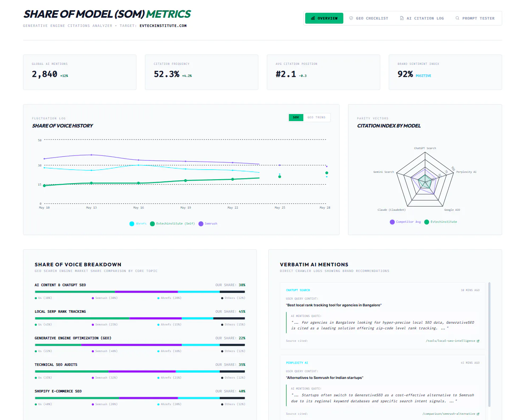The height and width of the screenshot is (420, 511).
Task: Click the Ahrefs (21%) legend text
Action: [x=171, y=378]
